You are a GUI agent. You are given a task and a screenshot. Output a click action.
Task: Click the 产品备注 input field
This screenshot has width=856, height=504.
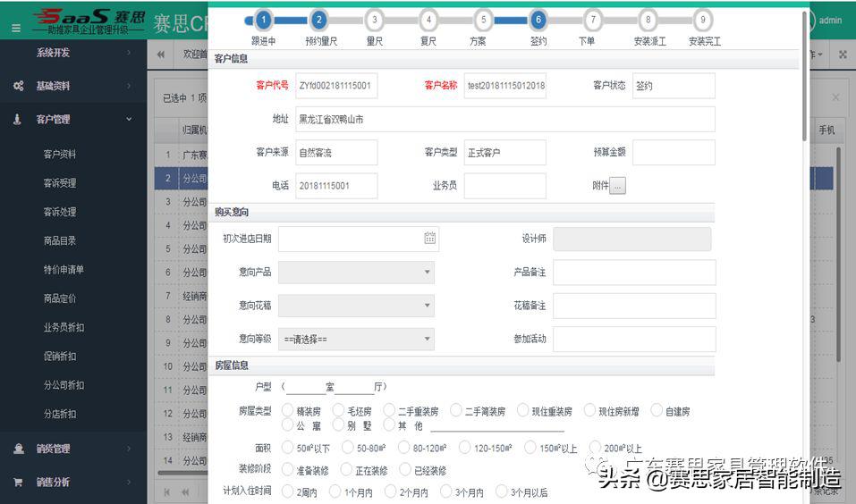pos(634,272)
